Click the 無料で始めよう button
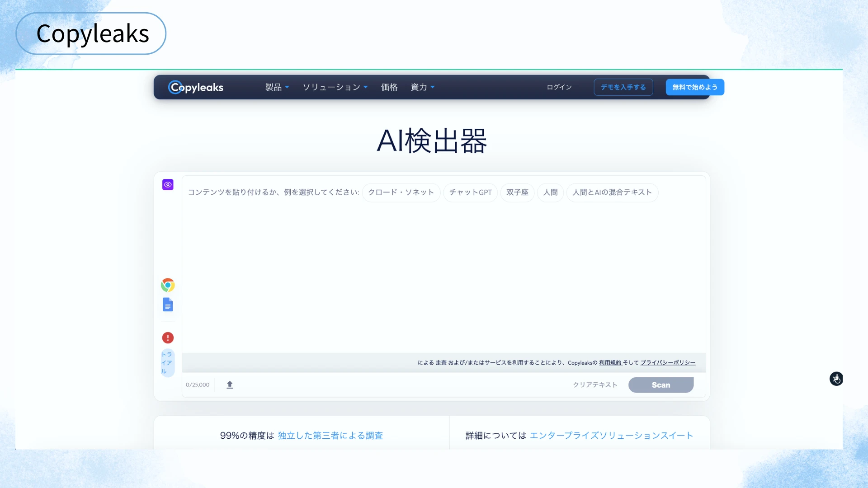868x488 pixels. pyautogui.click(x=695, y=87)
